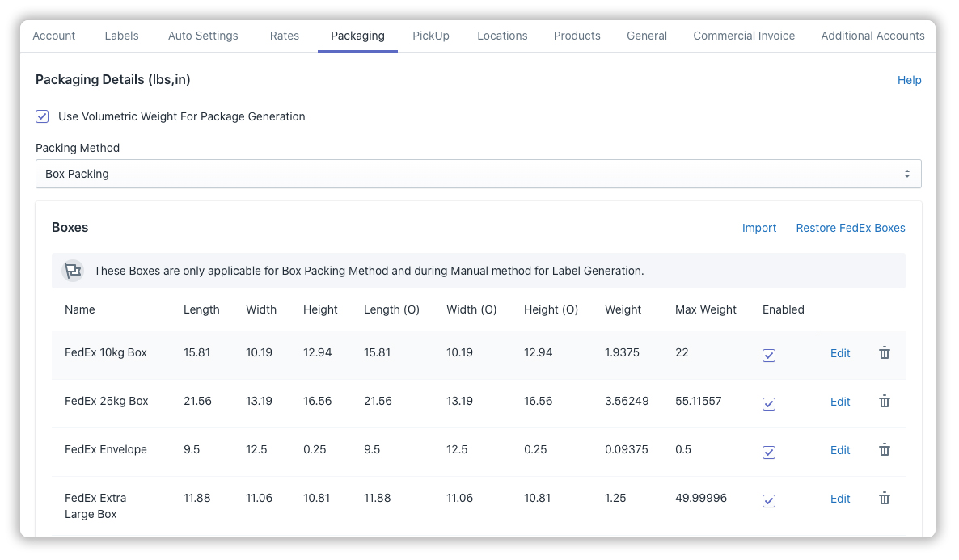Screen dimensions: 959x560
Task: Disable the FedEx 25kg Box checkbox
Action: pyautogui.click(x=769, y=404)
